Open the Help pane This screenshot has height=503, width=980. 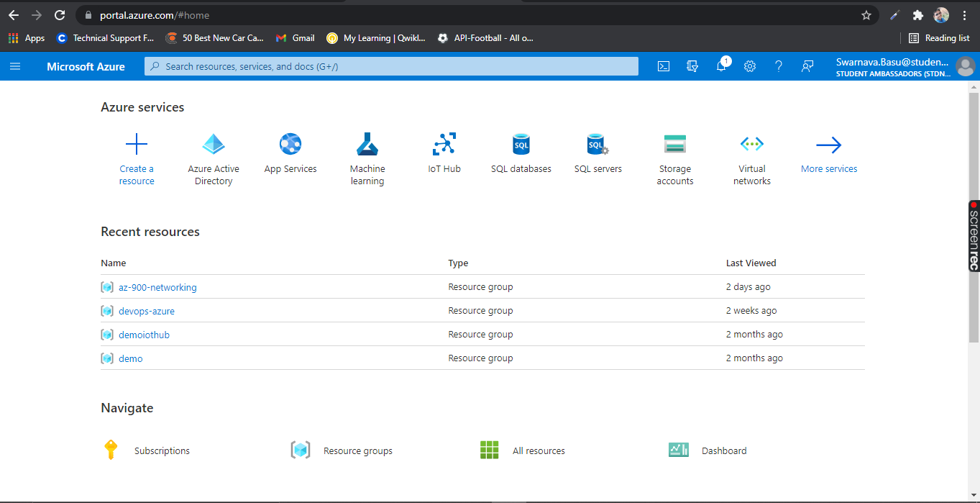(x=779, y=65)
